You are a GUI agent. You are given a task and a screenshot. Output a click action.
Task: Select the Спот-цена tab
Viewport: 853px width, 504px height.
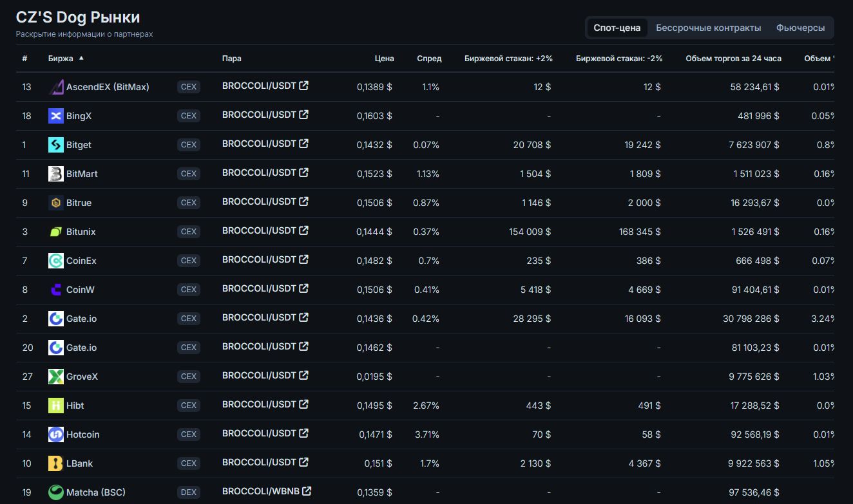tap(617, 28)
